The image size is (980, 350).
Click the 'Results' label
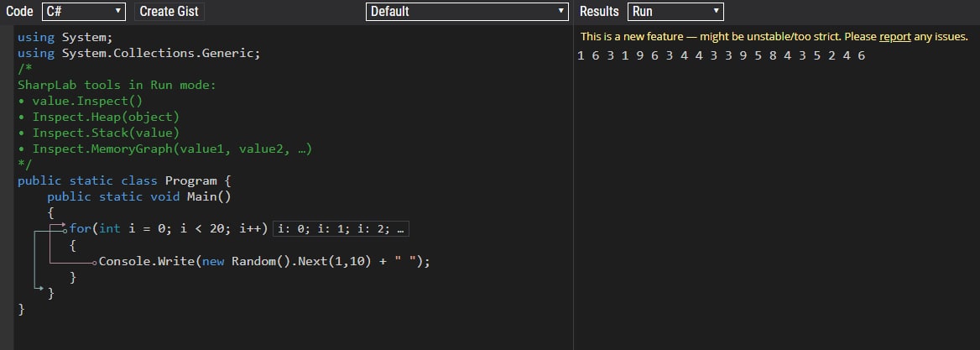pyautogui.click(x=599, y=11)
